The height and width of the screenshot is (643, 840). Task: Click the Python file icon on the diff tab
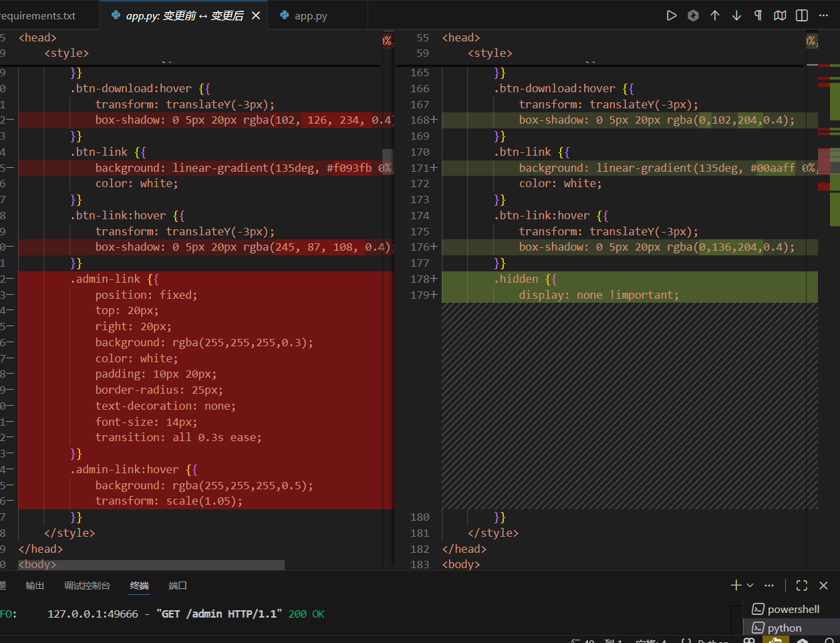[116, 15]
